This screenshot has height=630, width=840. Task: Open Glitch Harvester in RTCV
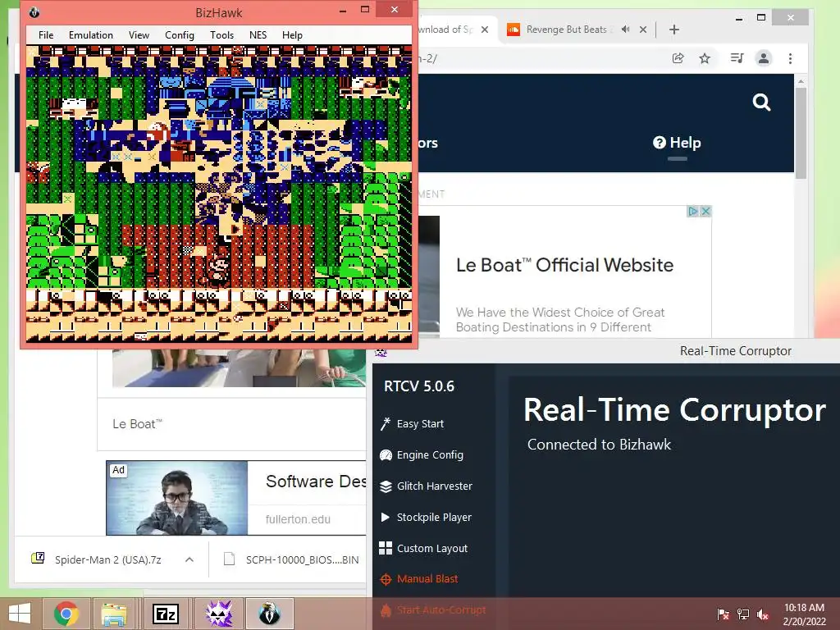pos(435,486)
